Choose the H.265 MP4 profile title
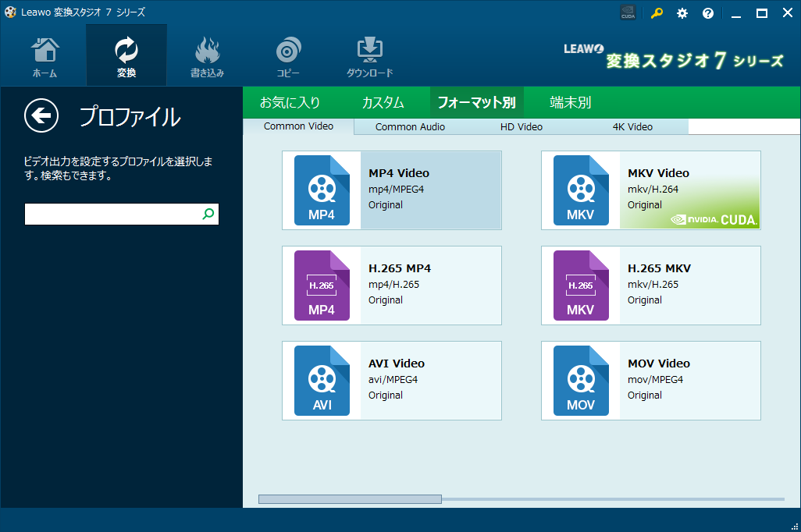 tap(400, 268)
